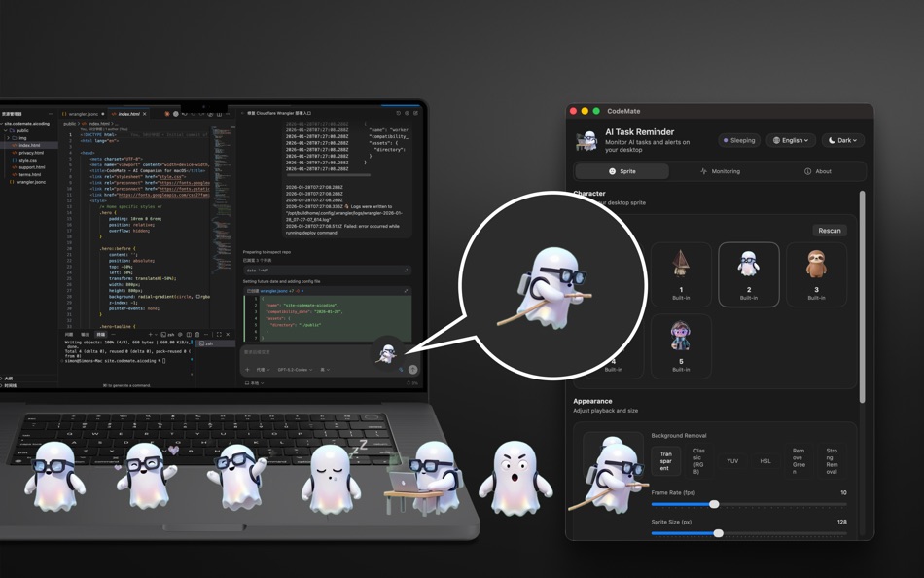Switch to the wrangler.jsonc editor tab
Image resolution: width=924 pixels, height=578 pixels.
84,114
